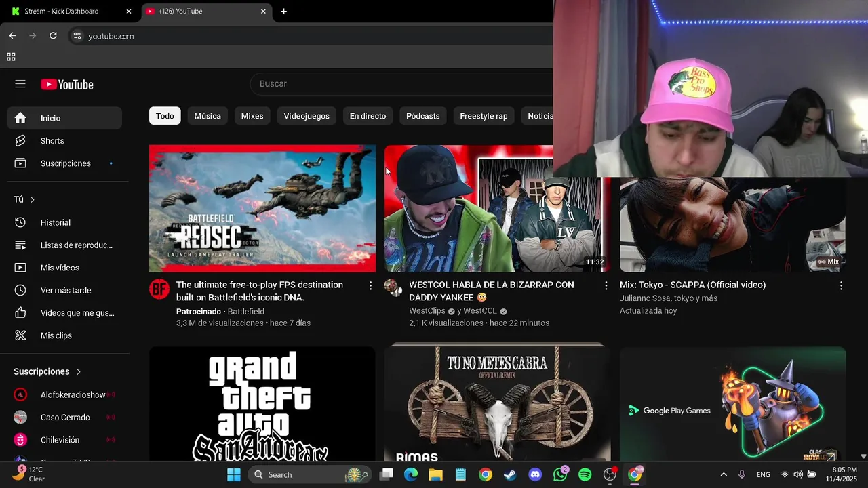The width and height of the screenshot is (868, 488).
Task: Open the Windows Start menu
Action: pyautogui.click(x=234, y=474)
